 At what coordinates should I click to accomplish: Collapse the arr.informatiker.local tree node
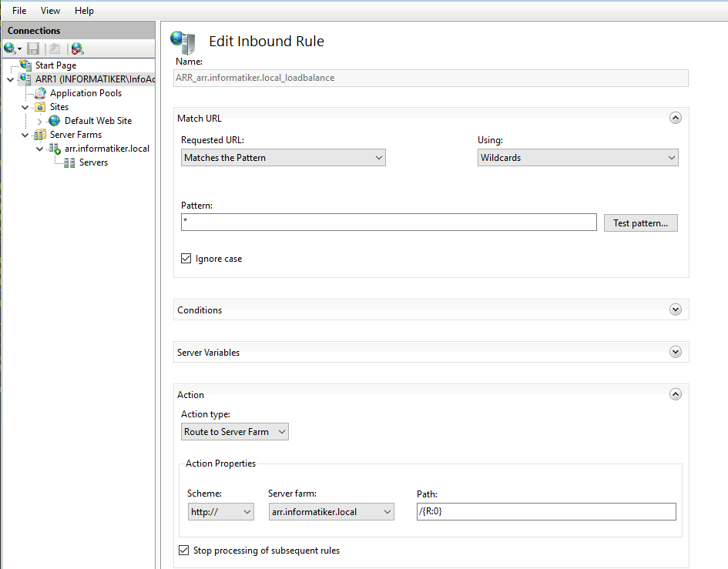39,149
